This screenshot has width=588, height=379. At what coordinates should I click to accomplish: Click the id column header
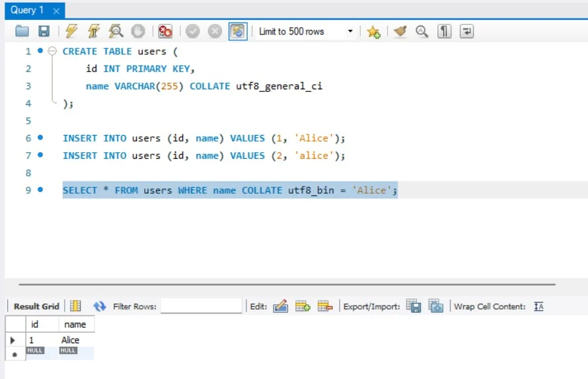click(x=42, y=324)
